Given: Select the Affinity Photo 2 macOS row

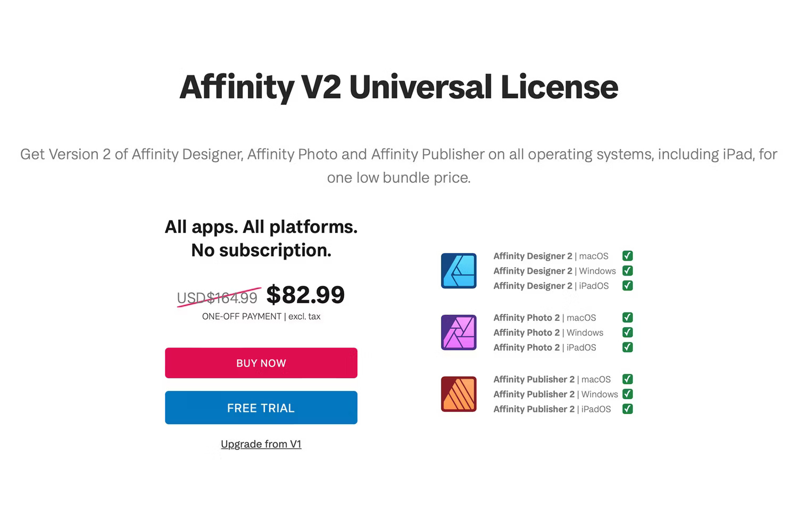Looking at the screenshot, I should coord(544,318).
